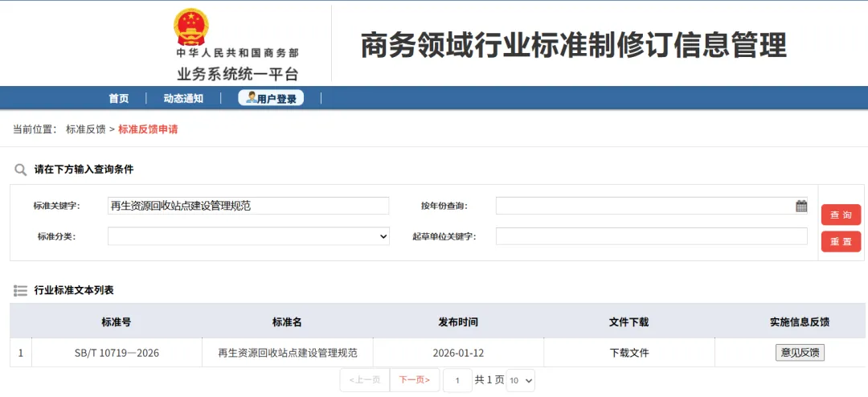Open the calendar picker icon
868x397 pixels.
click(x=801, y=206)
